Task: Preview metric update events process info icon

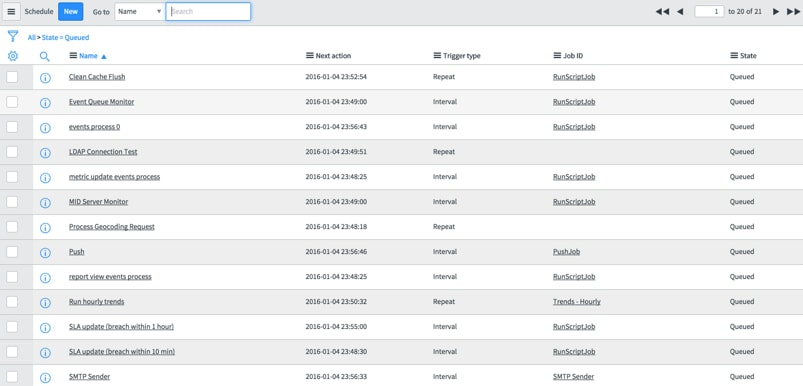Action: (x=45, y=178)
